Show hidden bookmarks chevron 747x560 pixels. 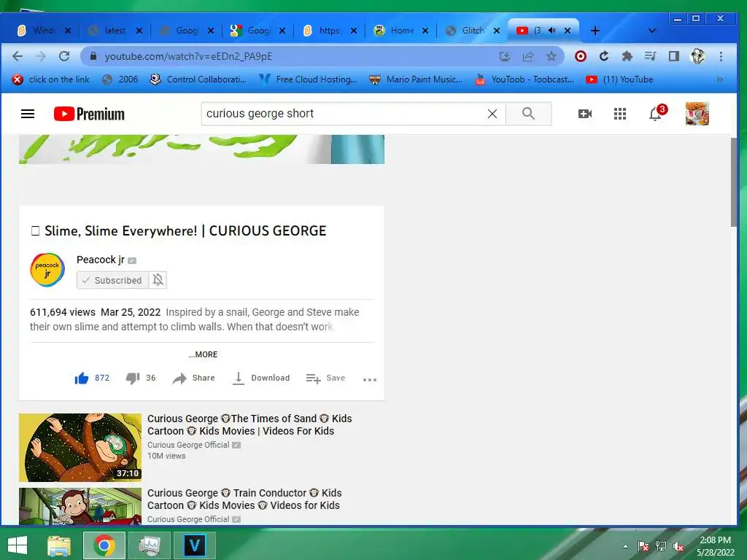pyautogui.click(x=719, y=79)
